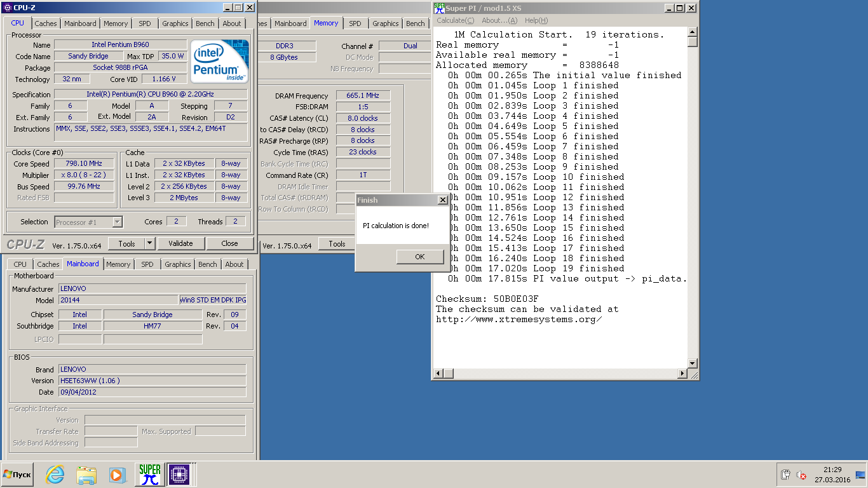Switch to Super PI in the taskbar
Screen dimensions: 868x488
(x=150, y=475)
